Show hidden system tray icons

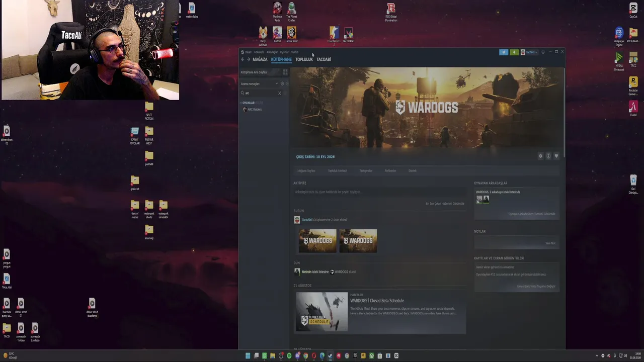(x=597, y=356)
